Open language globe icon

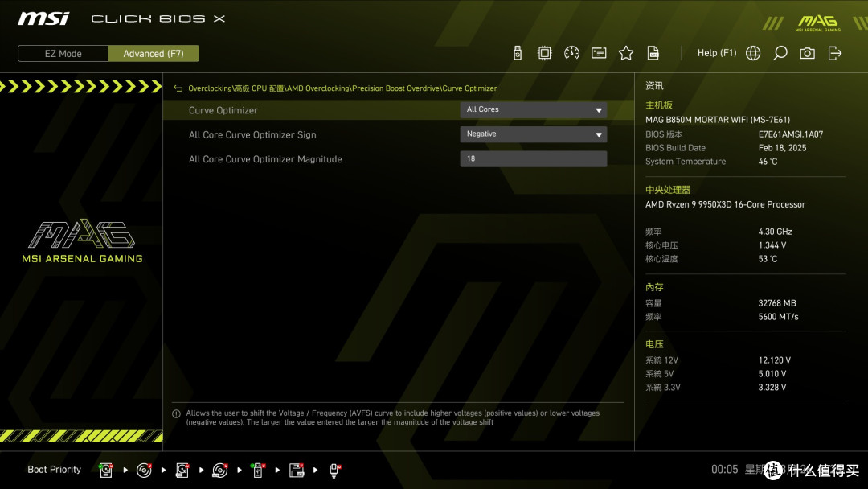coord(753,53)
